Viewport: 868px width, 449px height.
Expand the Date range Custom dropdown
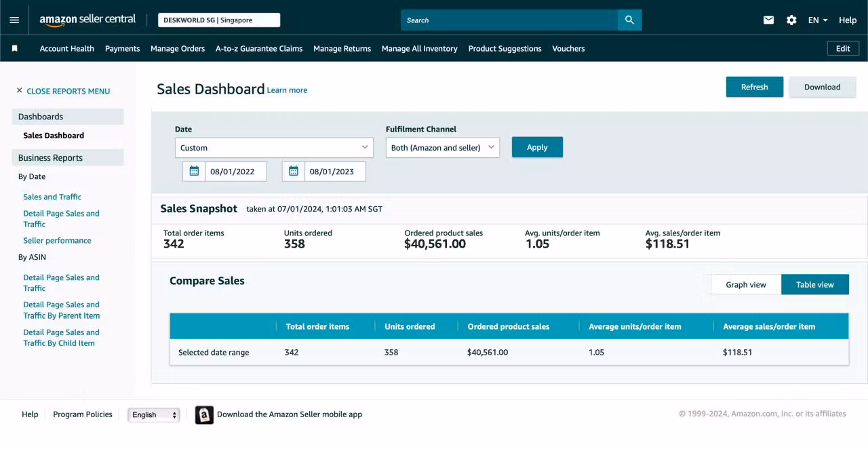click(x=274, y=148)
